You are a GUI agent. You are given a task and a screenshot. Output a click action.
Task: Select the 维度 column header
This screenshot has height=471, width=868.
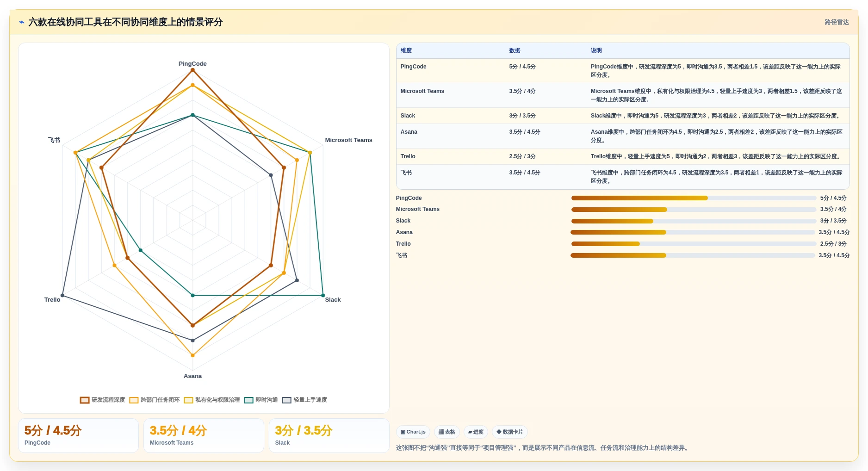[x=406, y=51]
